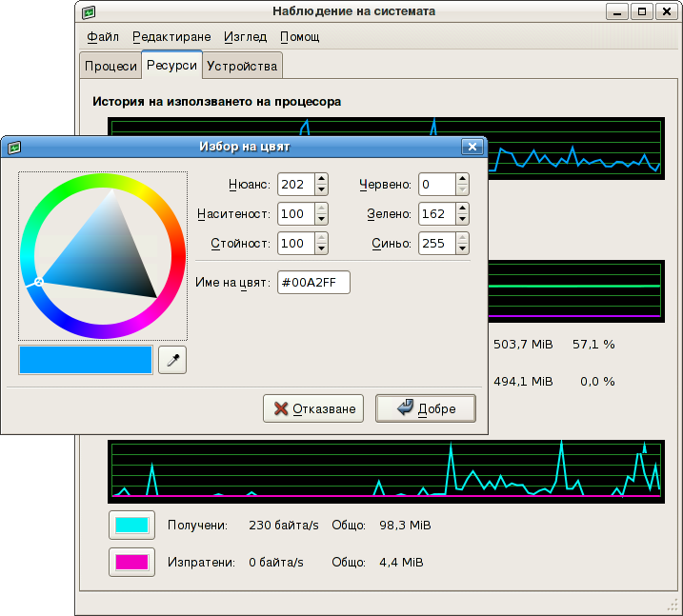Switch to the Устройства tab
Viewport: 683px width, 616px height.
coord(242,66)
